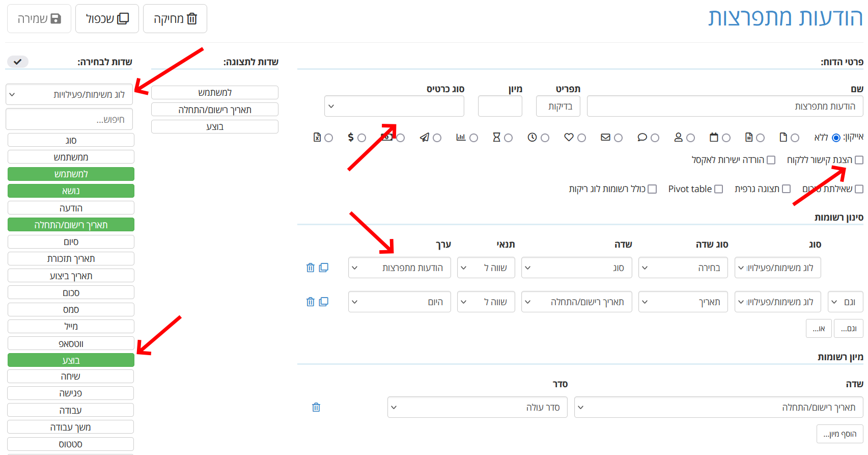Choose the bar chart icon option
868x455 pixels.
(473, 138)
